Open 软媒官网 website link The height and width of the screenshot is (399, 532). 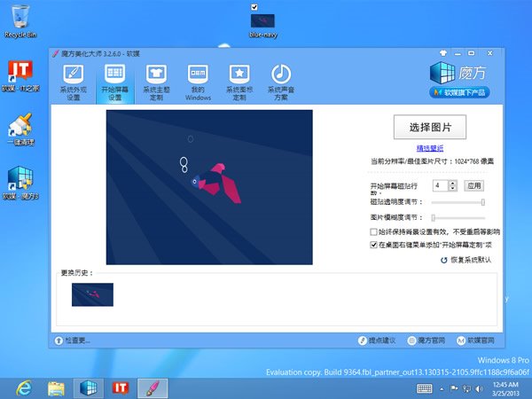click(x=475, y=340)
